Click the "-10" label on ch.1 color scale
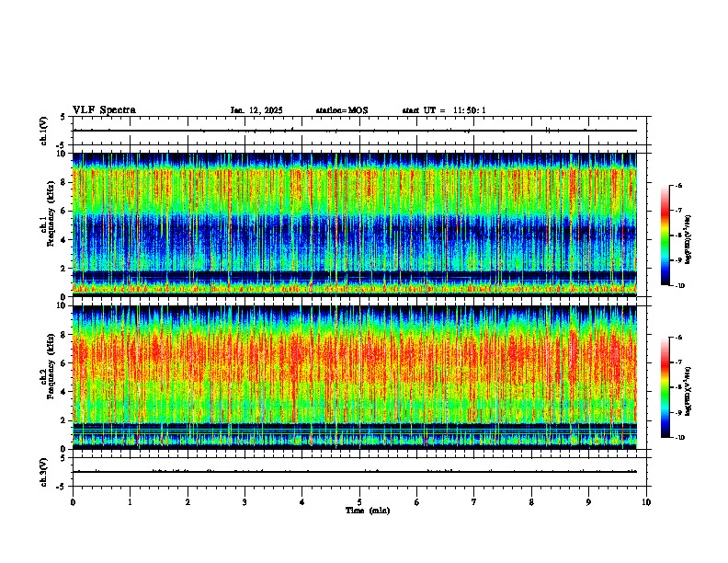This screenshot has height=563, width=728. coord(679,286)
